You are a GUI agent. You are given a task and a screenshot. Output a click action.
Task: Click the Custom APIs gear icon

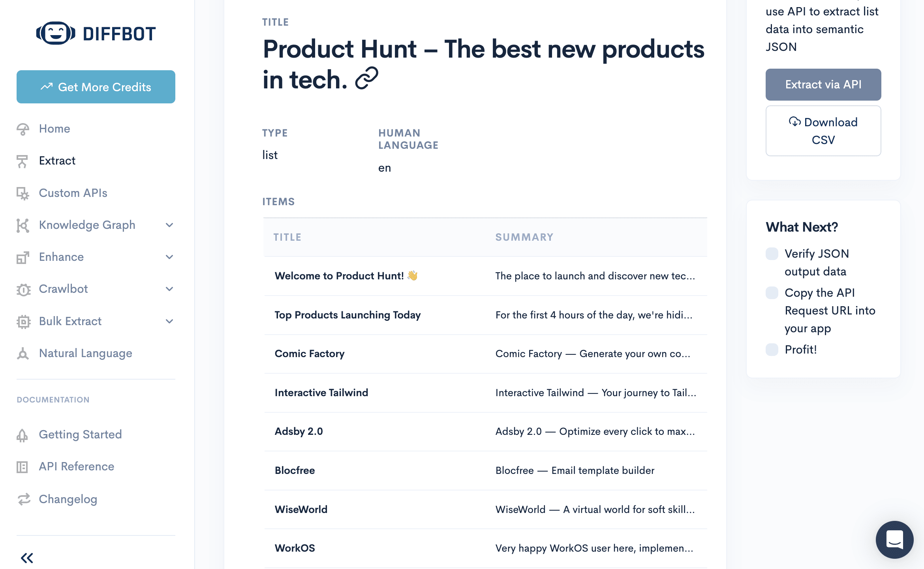(23, 193)
